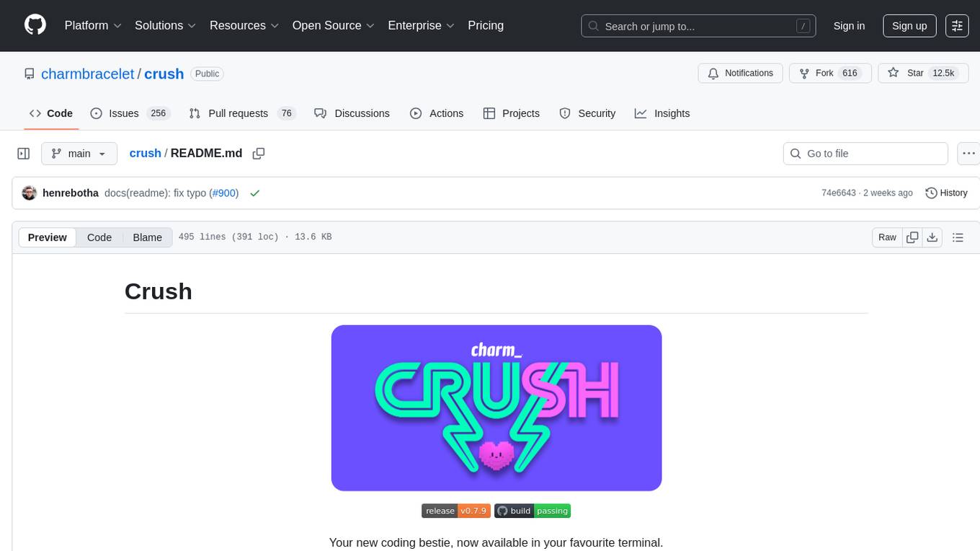Click the crush breadcrumb link
The image size is (980, 551).
click(145, 154)
